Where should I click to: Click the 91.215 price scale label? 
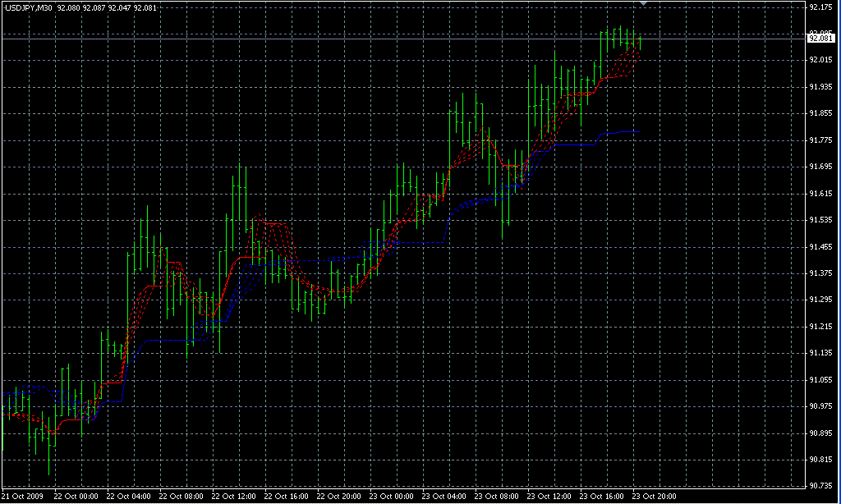click(820, 326)
